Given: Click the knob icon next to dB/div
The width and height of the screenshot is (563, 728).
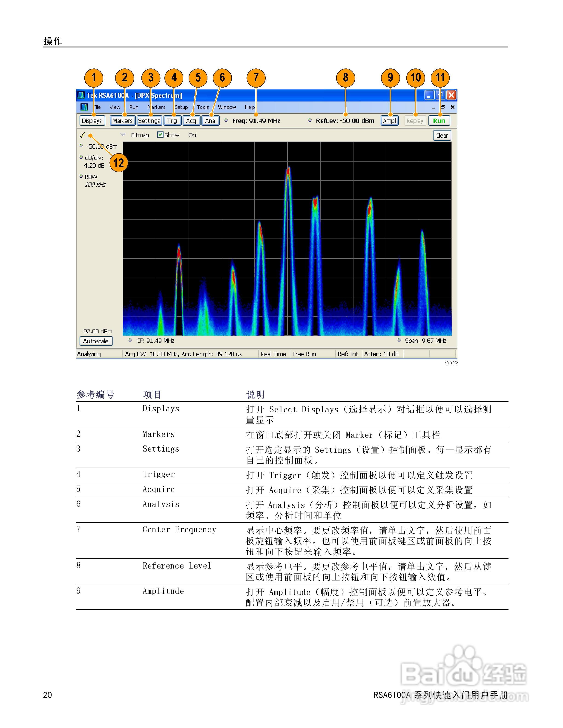Looking at the screenshot, I should 81,157.
